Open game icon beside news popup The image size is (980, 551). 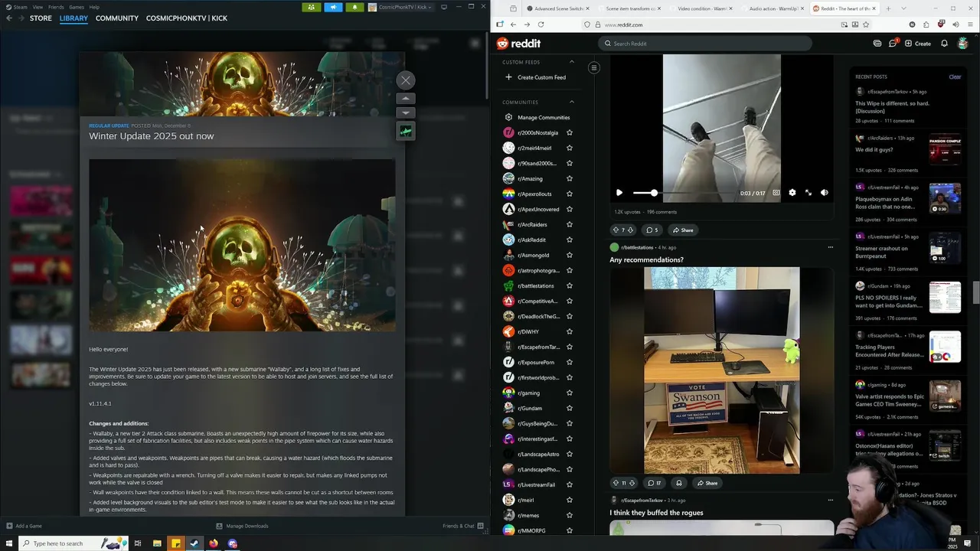point(406,131)
